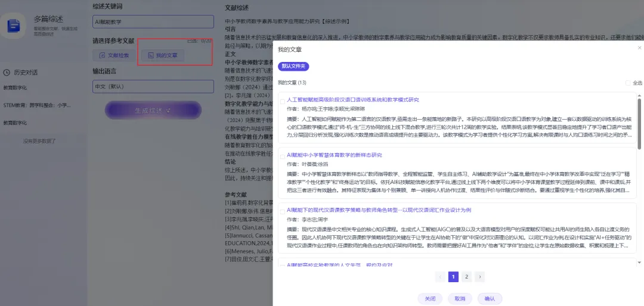Image resolution: width=644 pixels, height=306 pixels.
Task: Click author line 杨亦鸣;王宇咏;李顺发;梁琳琳
Action: (326, 109)
